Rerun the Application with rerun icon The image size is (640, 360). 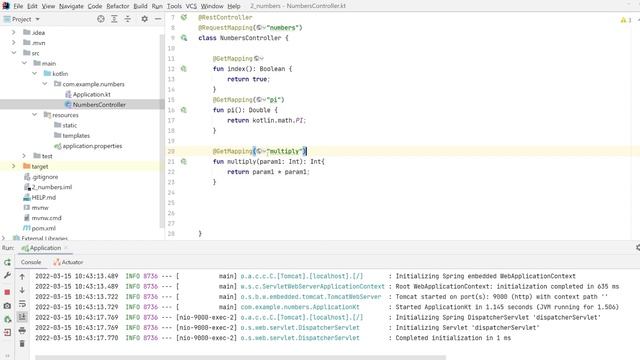coord(7,262)
